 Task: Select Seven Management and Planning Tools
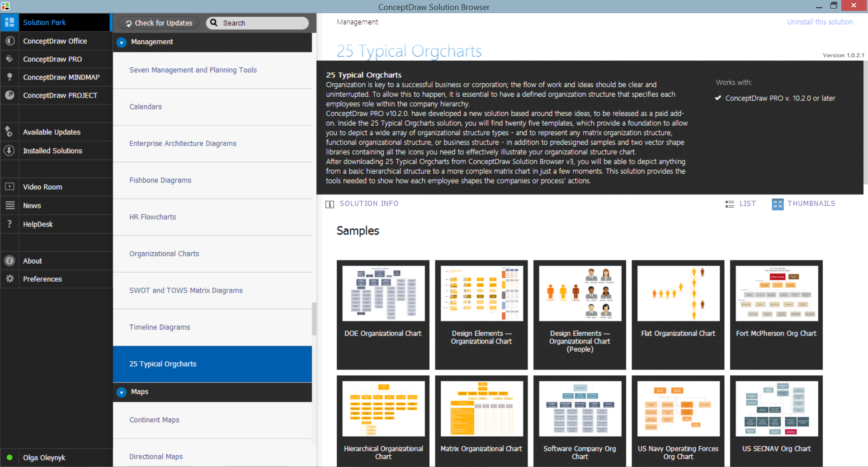[x=212, y=70]
